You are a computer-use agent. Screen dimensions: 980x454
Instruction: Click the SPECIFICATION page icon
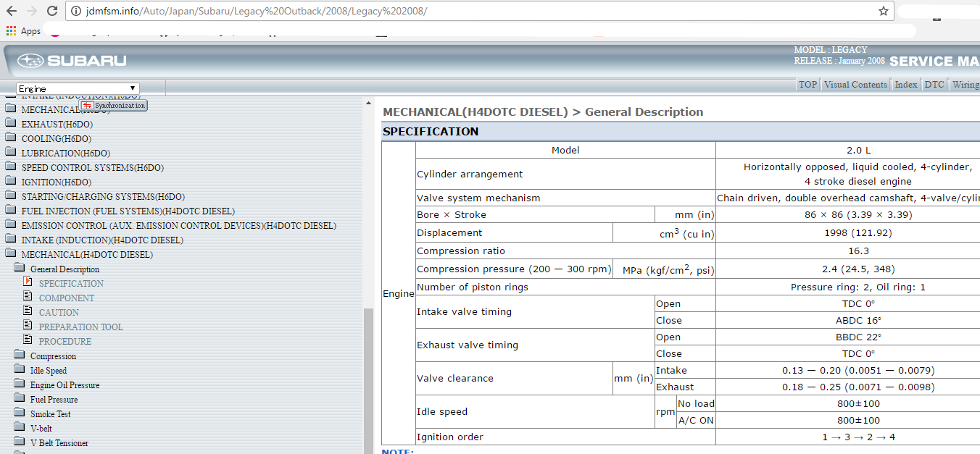tap(28, 282)
